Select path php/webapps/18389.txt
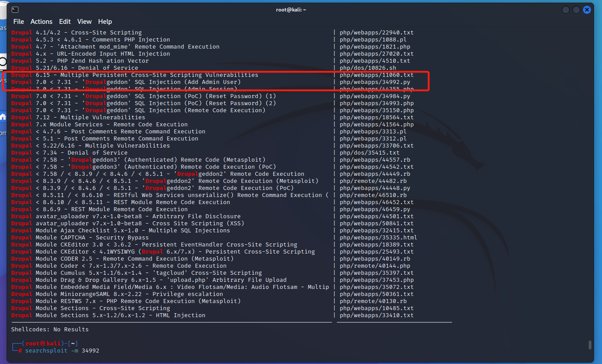The image size is (602, 364). coord(377,245)
